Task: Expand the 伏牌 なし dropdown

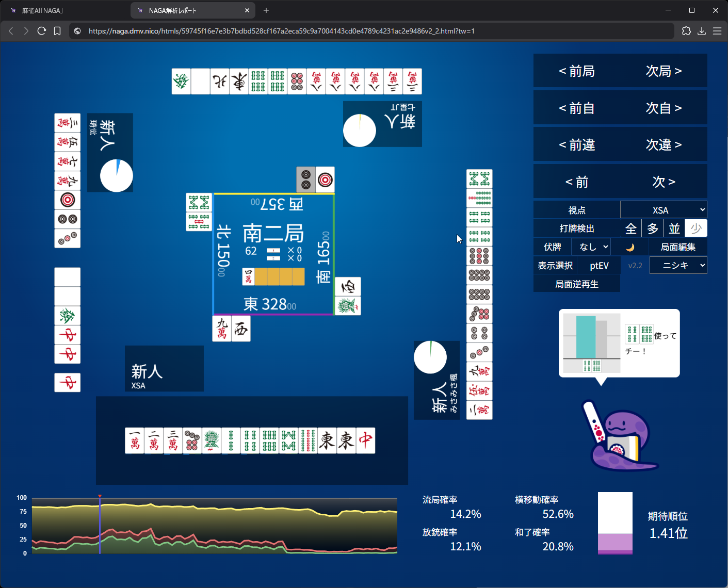Action: (591, 247)
